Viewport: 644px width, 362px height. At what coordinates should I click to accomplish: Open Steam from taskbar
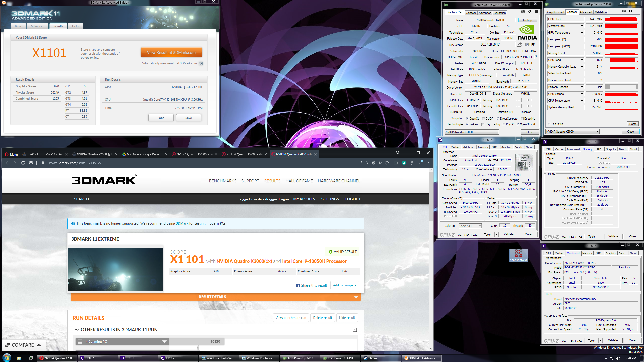pyautogui.click(x=381, y=358)
